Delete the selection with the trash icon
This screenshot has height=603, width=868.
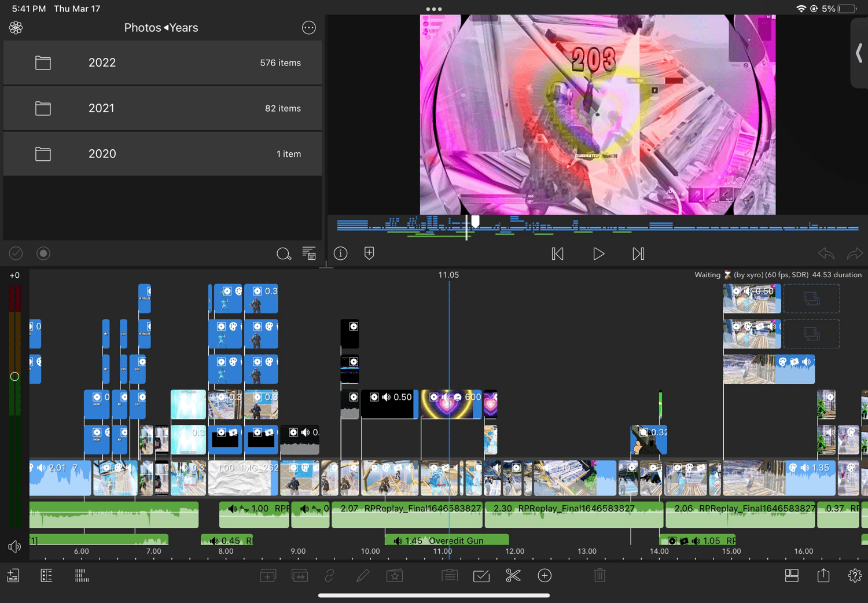600,576
